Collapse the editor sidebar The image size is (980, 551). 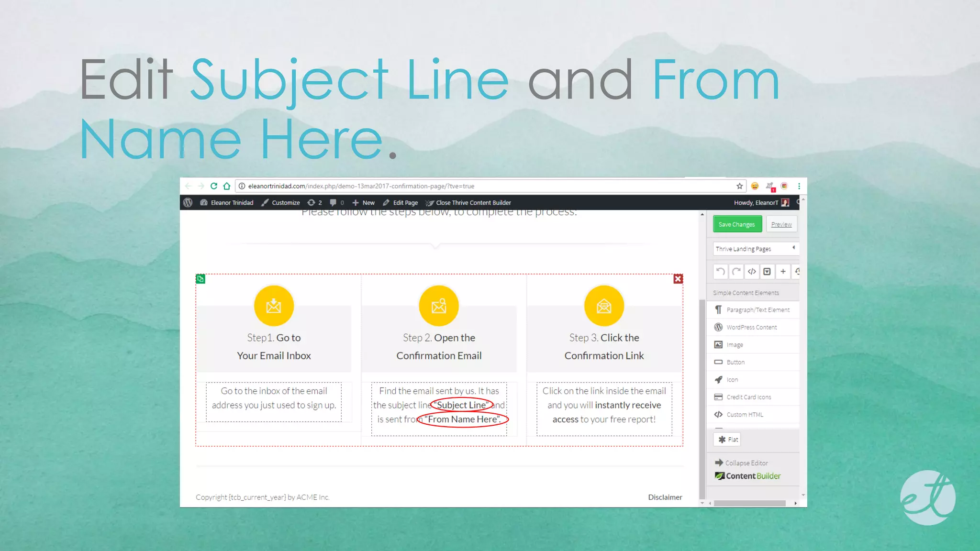[742, 463]
